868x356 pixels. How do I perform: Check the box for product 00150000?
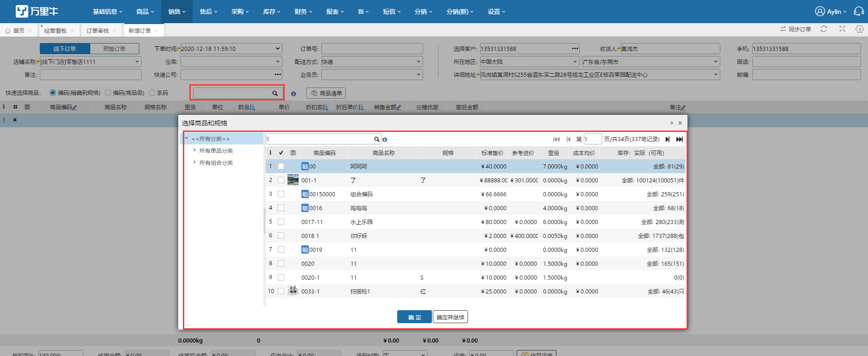click(x=281, y=194)
